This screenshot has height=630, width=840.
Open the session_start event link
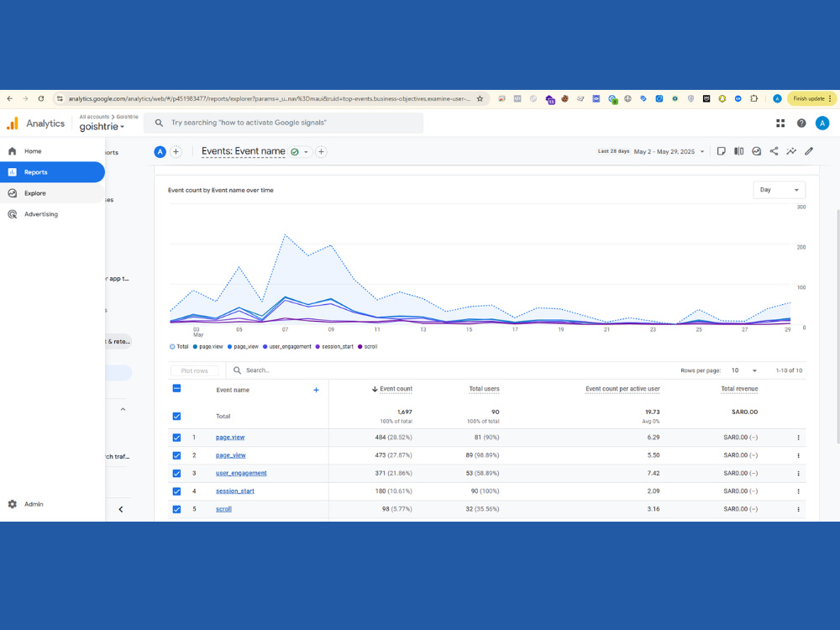234,491
